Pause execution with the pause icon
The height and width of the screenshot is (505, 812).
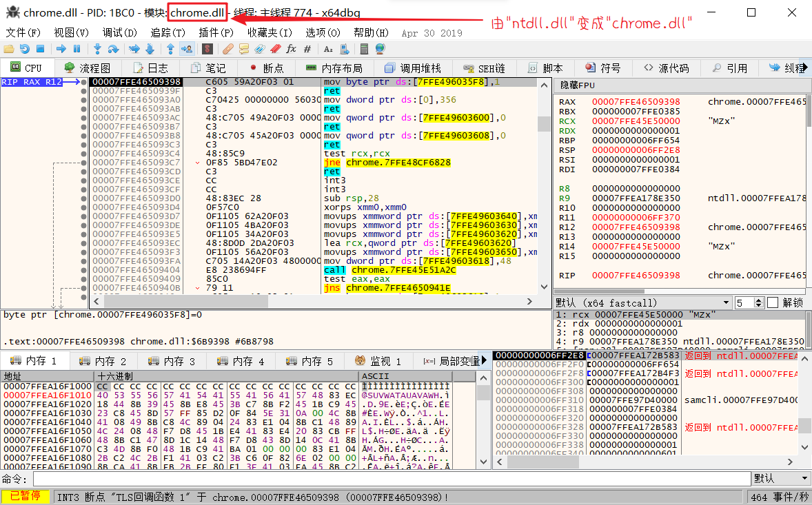(77, 49)
